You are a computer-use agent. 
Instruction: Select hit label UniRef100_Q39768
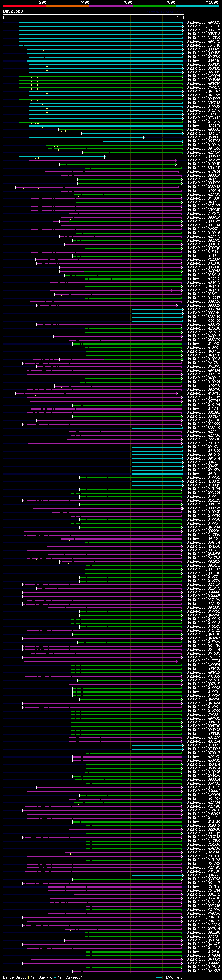click(x=203, y=879)
